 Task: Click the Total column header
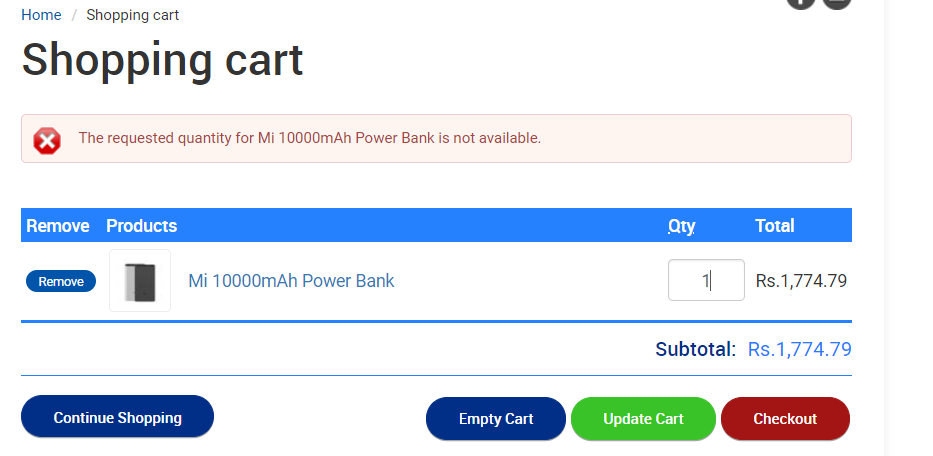click(x=775, y=226)
